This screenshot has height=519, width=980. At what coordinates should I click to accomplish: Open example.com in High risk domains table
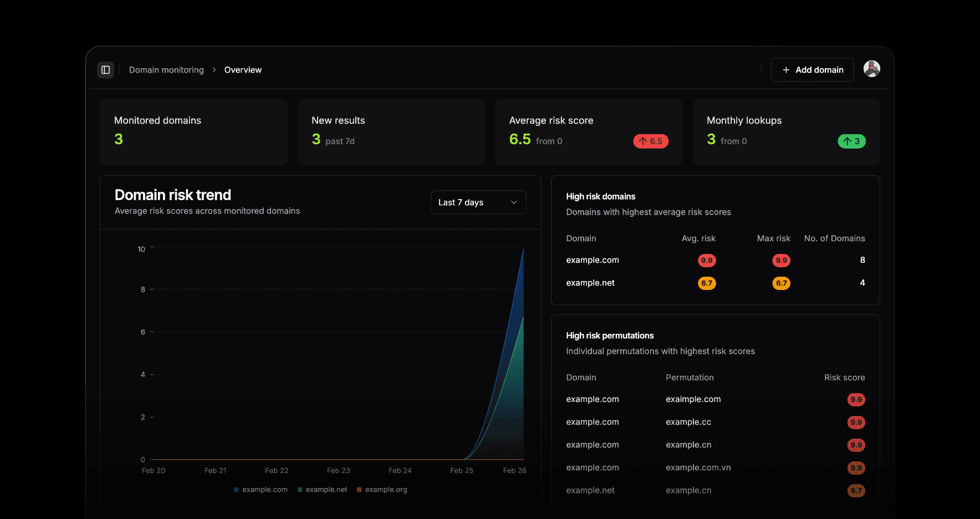(x=592, y=260)
